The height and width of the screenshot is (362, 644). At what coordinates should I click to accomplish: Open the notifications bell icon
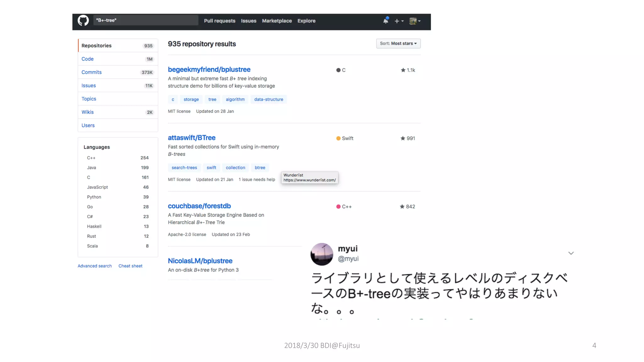386,21
